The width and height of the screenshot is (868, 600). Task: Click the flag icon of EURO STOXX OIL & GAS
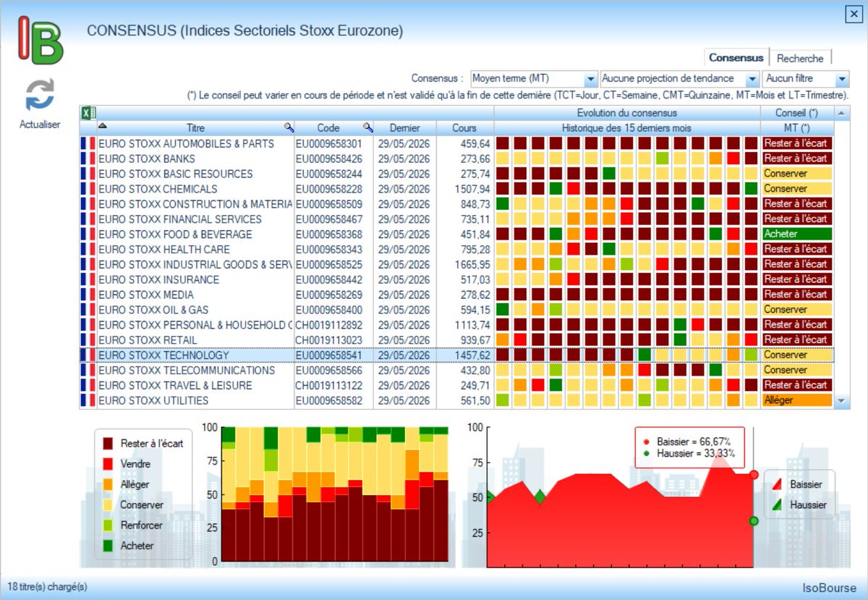pyautogui.click(x=88, y=310)
